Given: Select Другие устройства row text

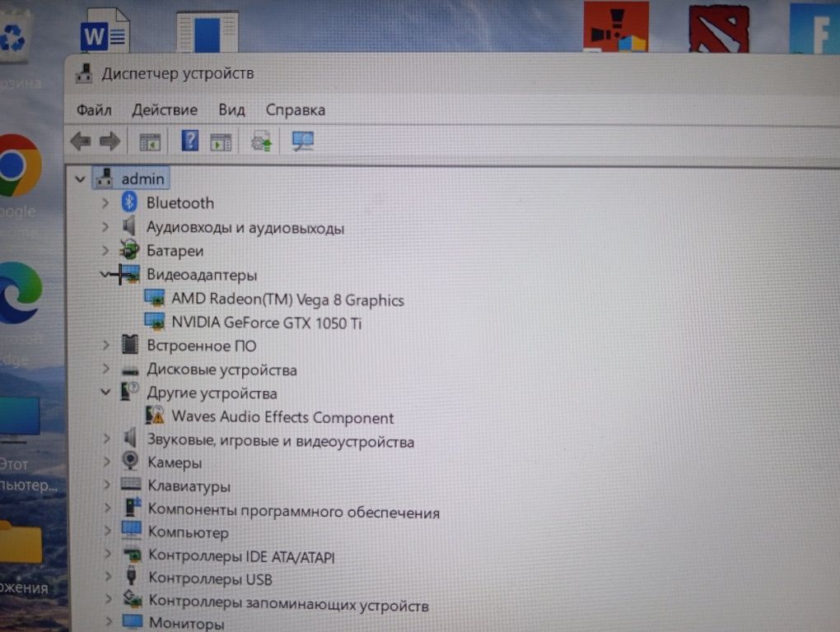Looking at the screenshot, I should [x=212, y=393].
